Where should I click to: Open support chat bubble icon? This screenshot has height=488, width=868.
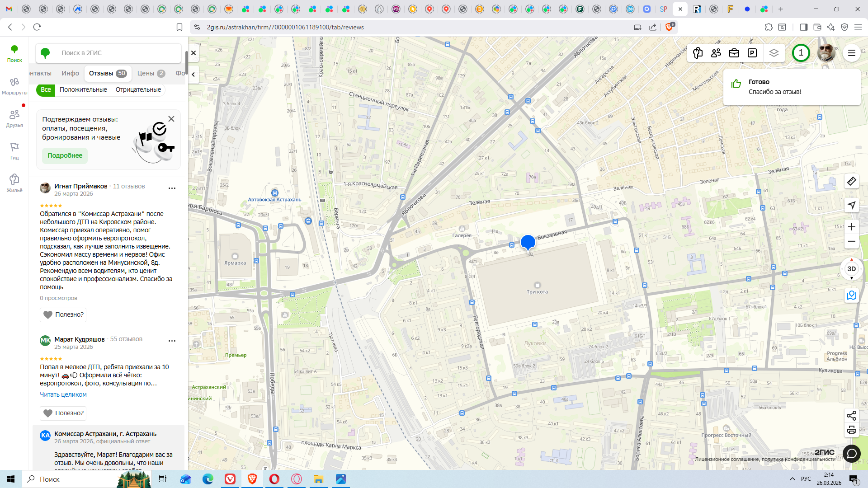coord(851,453)
